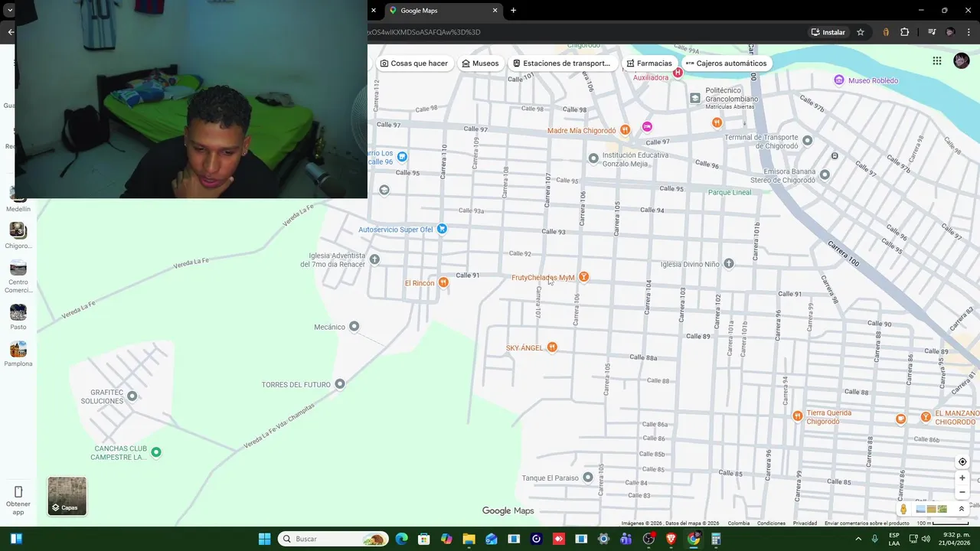
Task: Click the taskbar Buscar search box
Action: 333,539
